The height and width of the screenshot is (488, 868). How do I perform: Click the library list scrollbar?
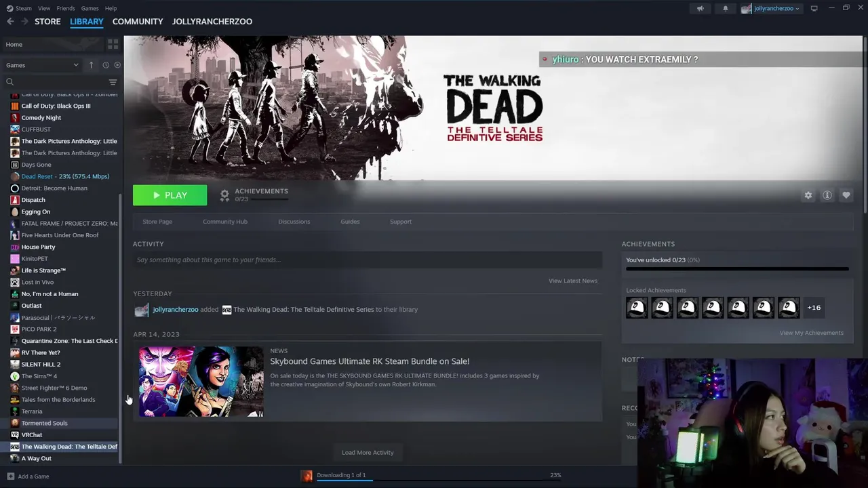[x=121, y=329]
